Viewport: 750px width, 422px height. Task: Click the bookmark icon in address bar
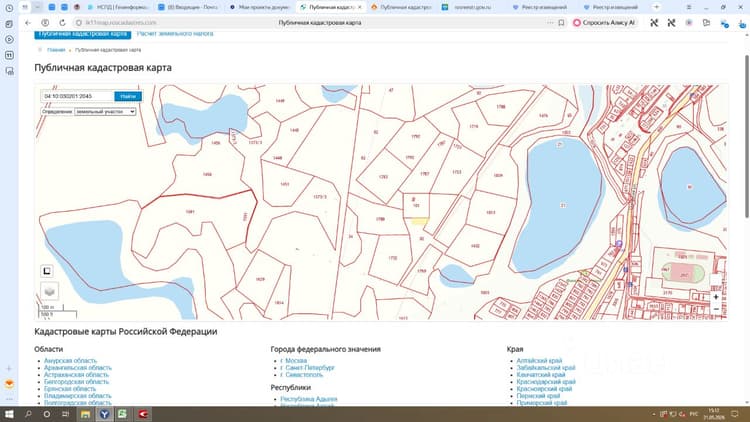(x=561, y=22)
